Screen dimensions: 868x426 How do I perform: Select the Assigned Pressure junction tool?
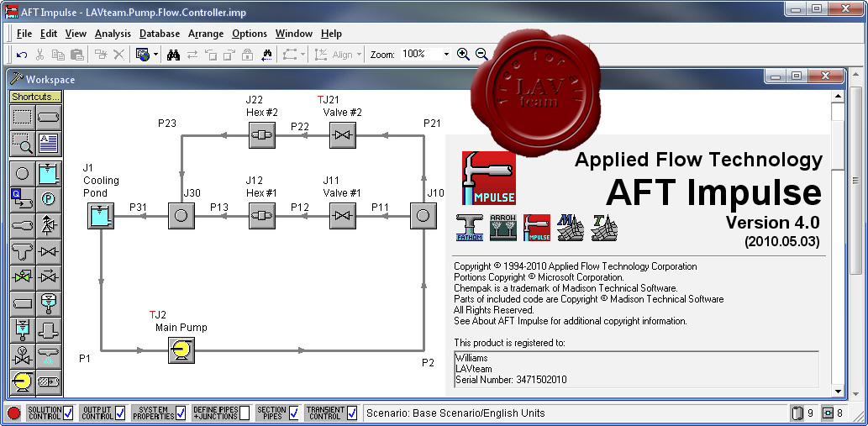[x=50, y=199]
